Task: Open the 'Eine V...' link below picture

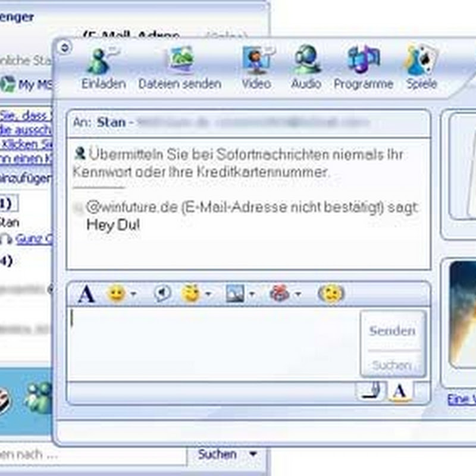Action: [462, 399]
